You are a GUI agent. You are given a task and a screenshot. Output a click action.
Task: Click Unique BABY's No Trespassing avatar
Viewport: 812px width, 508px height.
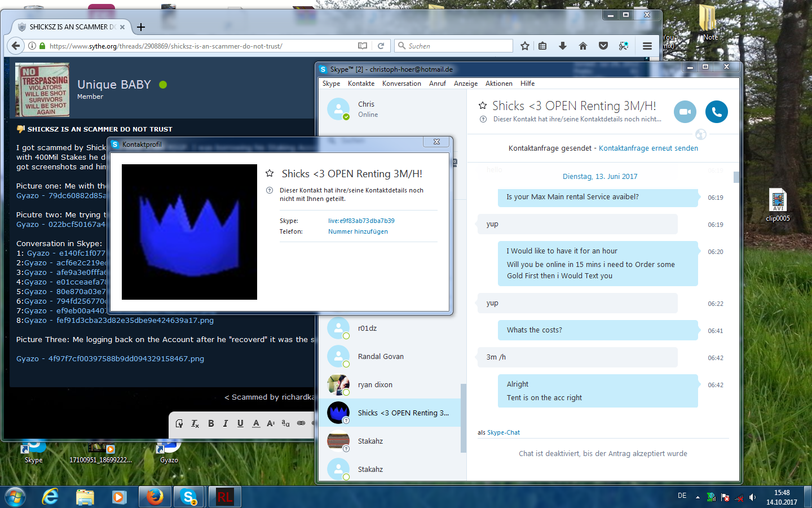(42, 90)
